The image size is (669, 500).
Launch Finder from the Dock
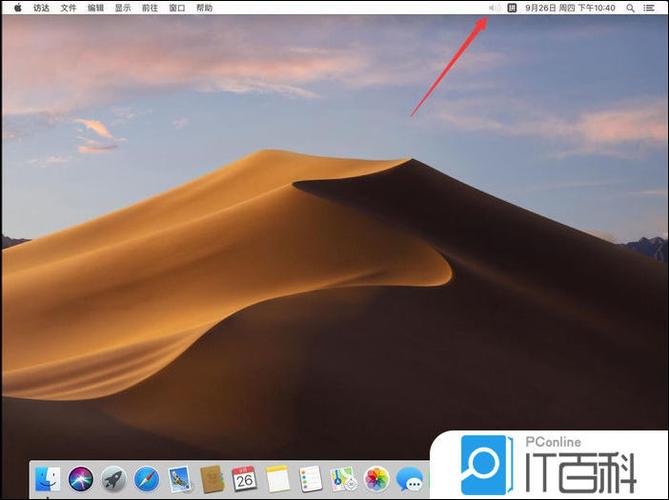click(47, 479)
